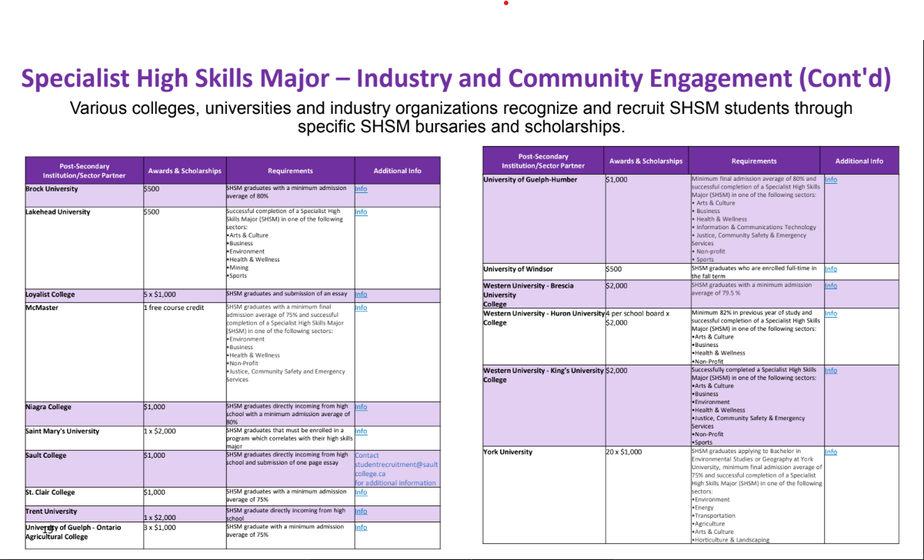Open the Info link for Saint Mary's University
The width and height of the screenshot is (924, 560).
(x=361, y=432)
